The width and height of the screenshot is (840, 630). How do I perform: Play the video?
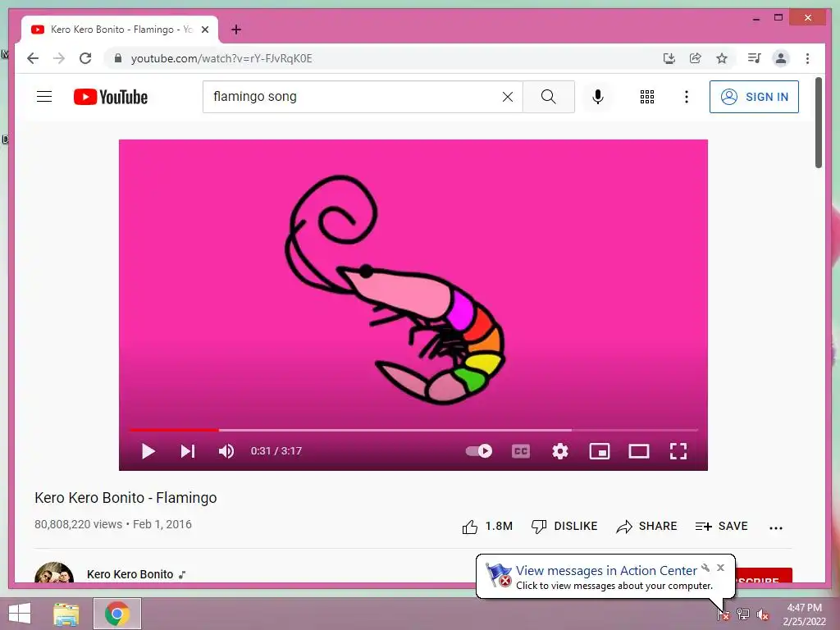(148, 451)
